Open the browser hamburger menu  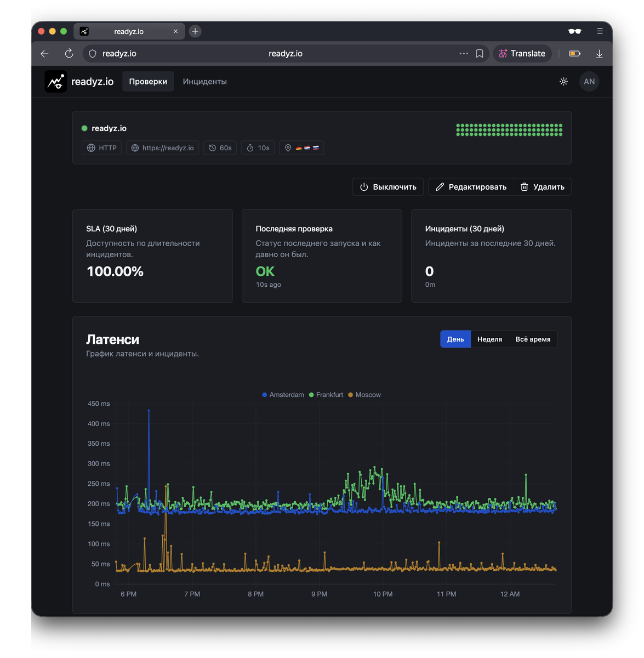(x=600, y=31)
